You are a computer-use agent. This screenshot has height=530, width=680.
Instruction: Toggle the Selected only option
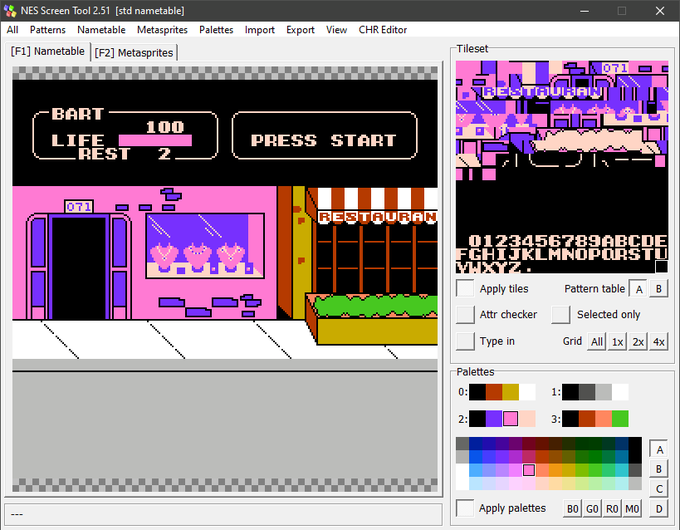(560, 314)
